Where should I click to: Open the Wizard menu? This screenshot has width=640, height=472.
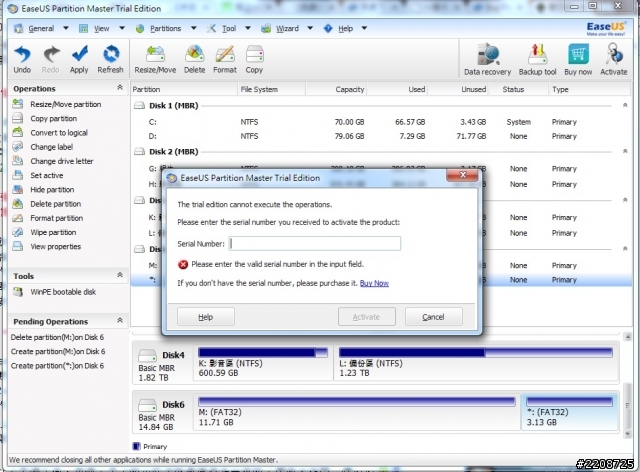tap(287, 29)
